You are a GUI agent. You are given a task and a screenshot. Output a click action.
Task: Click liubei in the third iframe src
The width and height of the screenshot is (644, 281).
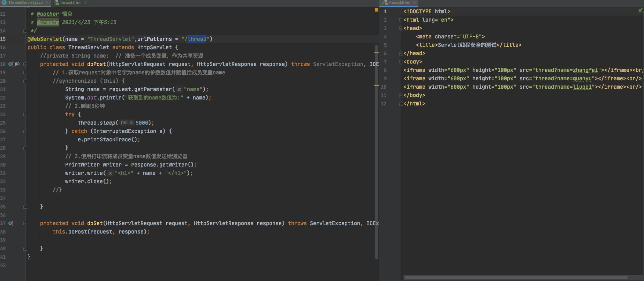click(582, 87)
